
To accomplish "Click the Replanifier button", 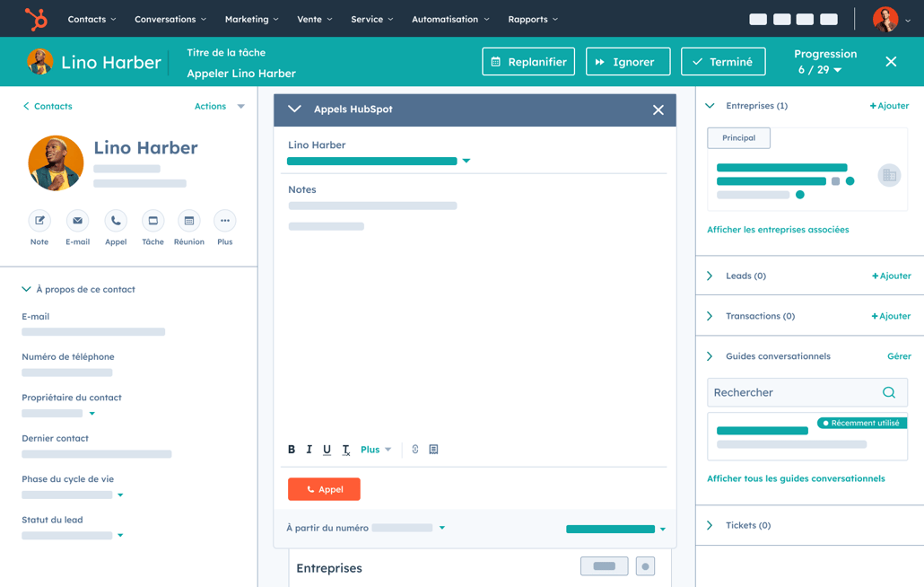I will tap(528, 62).
